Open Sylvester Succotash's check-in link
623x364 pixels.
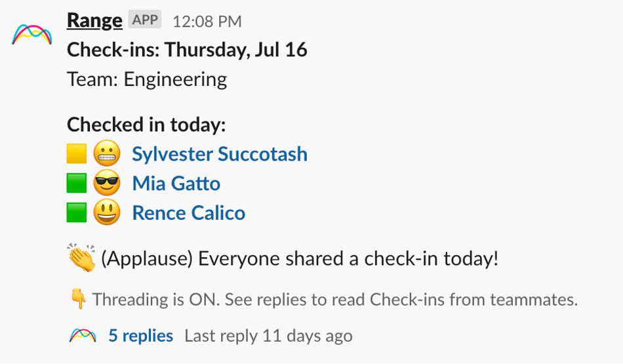[x=220, y=154]
